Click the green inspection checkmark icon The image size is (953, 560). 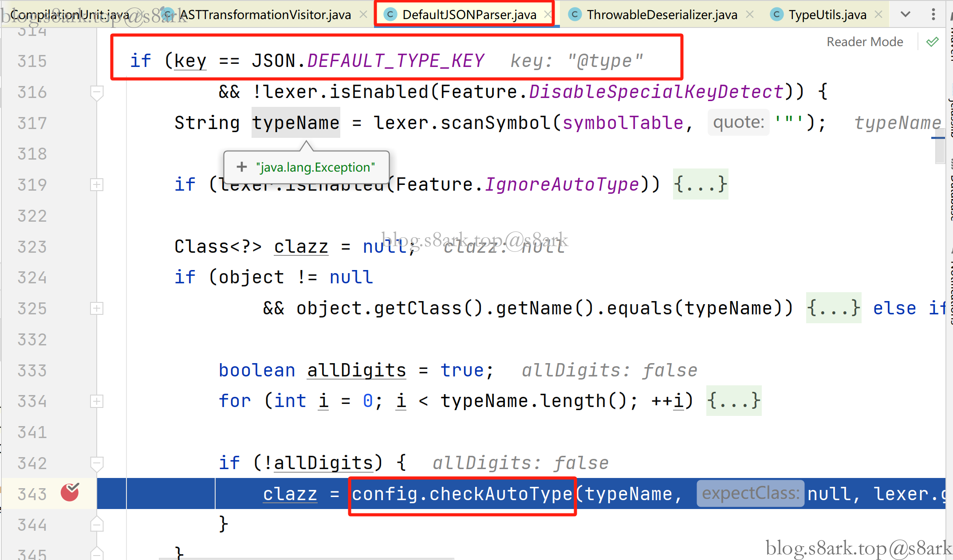click(x=932, y=42)
